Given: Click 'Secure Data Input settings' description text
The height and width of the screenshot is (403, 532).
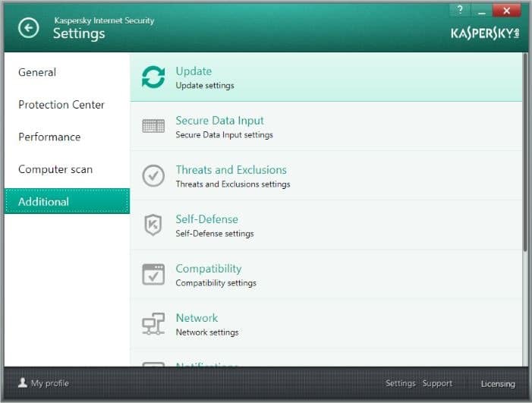Looking at the screenshot, I should (x=225, y=135).
